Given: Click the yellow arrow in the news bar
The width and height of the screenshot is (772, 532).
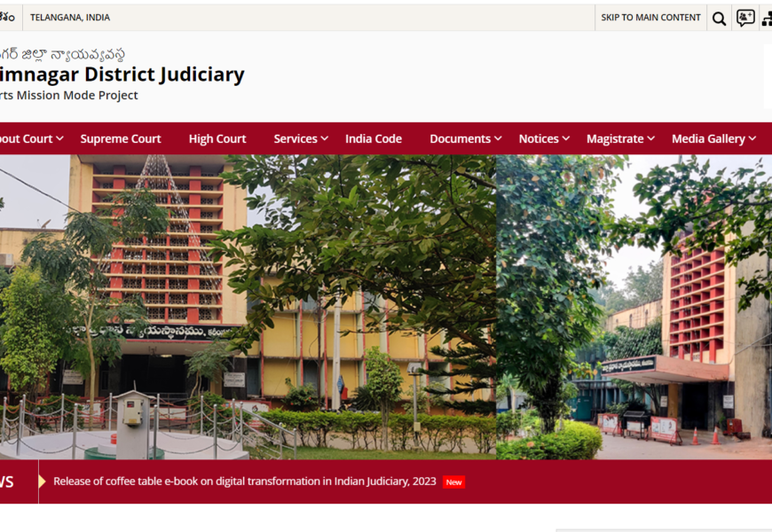Looking at the screenshot, I should 42,481.
